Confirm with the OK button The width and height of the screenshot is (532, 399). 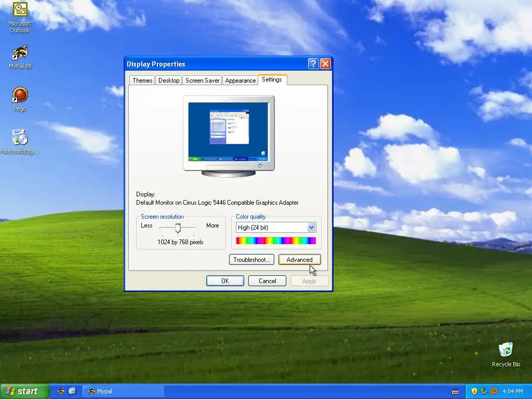pyautogui.click(x=225, y=281)
